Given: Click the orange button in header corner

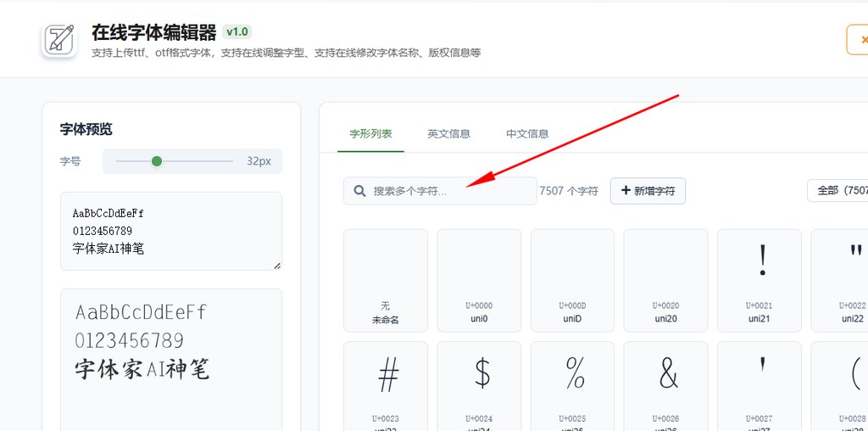Looking at the screenshot, I should [858, 40].
